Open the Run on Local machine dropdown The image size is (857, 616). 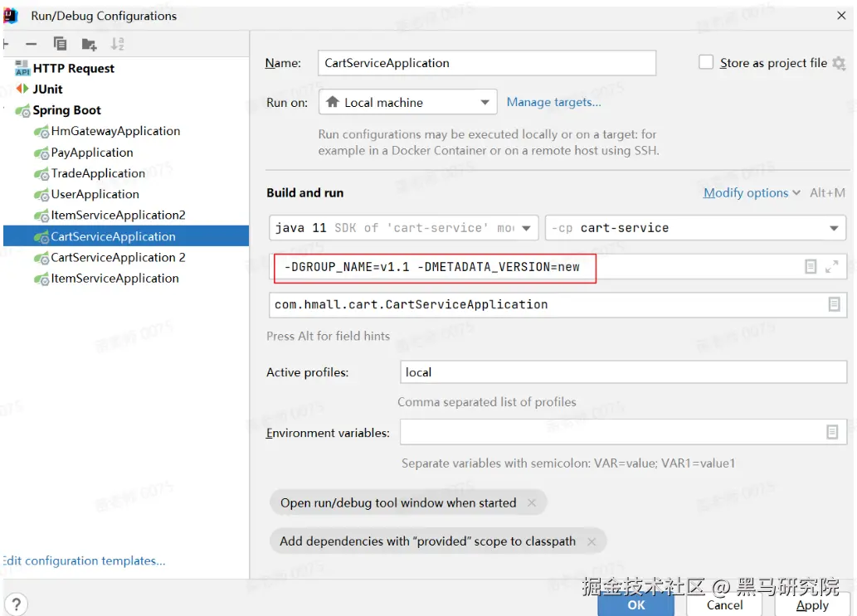click(407, 102)
